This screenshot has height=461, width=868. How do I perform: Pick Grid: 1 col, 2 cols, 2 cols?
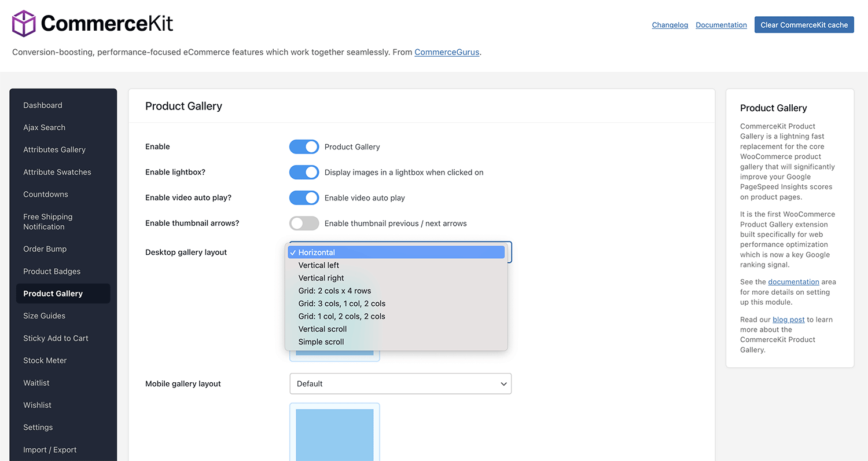[x=396, y=316]
